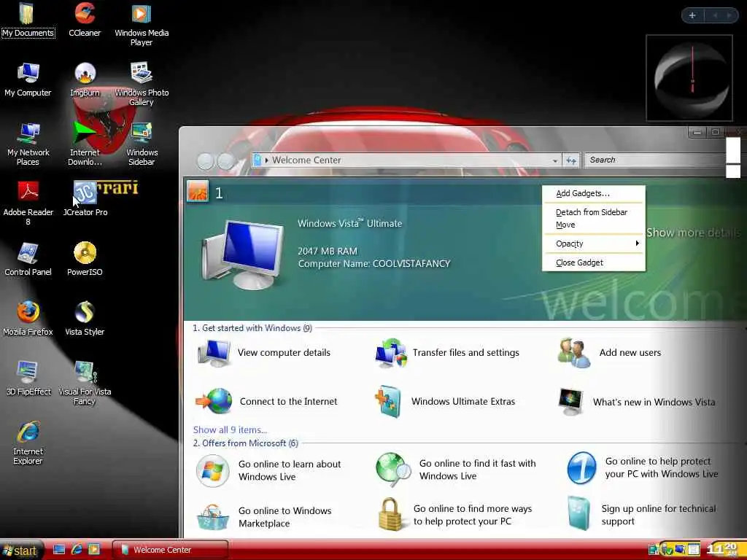Click the clock gadget in sidebar
The image size is (747, 560).
689,77
